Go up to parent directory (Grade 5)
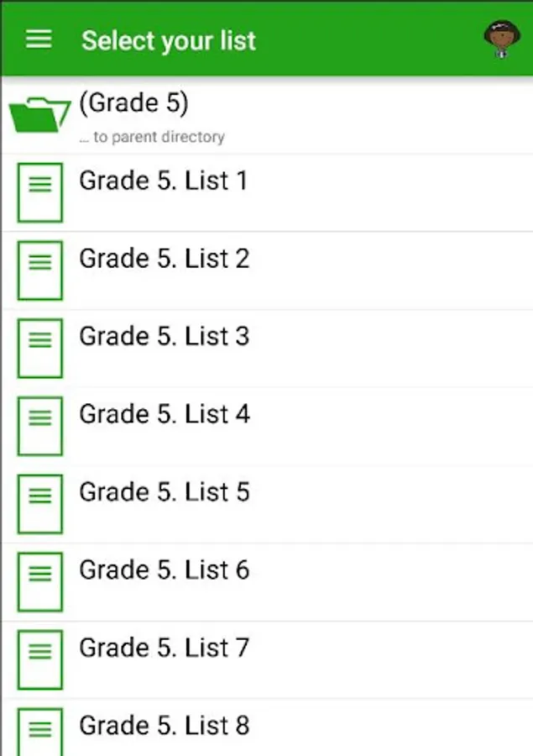Viewport: 533px width, 756px height. [x=267, y=116]
